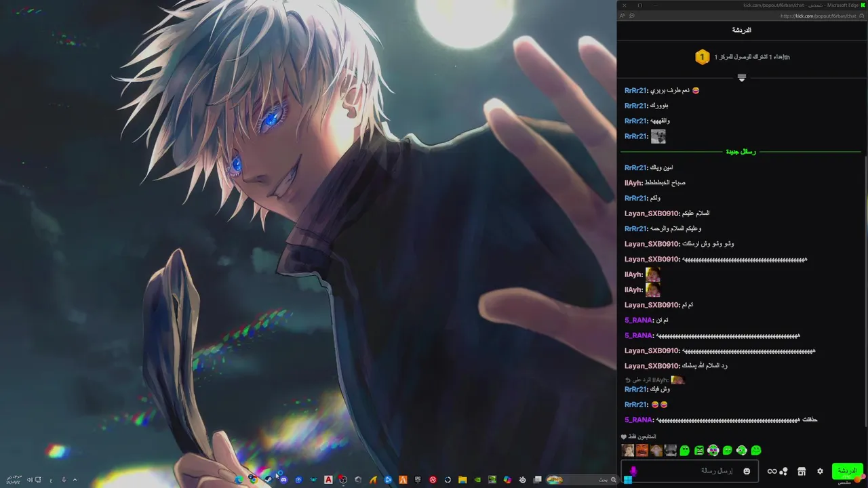Click the system tray microphone icon
This screenshot has width=868, height=488.
(64, 480)
